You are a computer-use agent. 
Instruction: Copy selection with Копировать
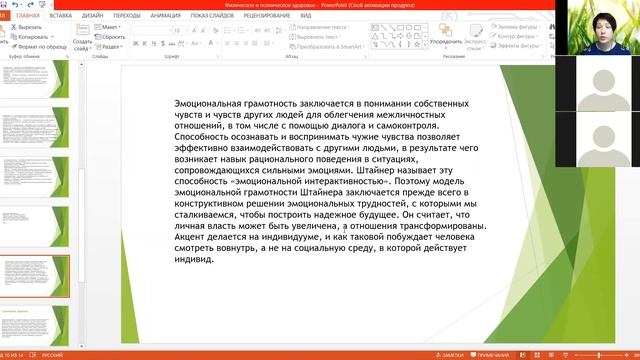click(x=32, y=37)
